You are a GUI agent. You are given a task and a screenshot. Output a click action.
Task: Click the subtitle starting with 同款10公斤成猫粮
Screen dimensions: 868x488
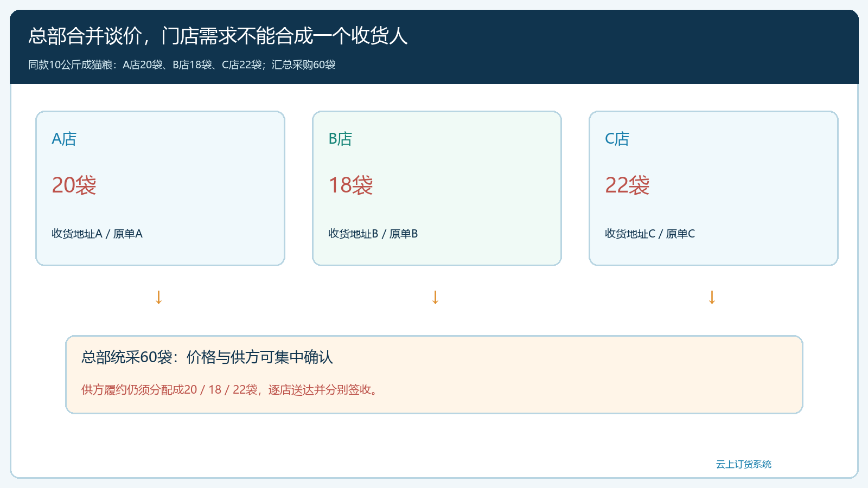[x=182, y=65]
